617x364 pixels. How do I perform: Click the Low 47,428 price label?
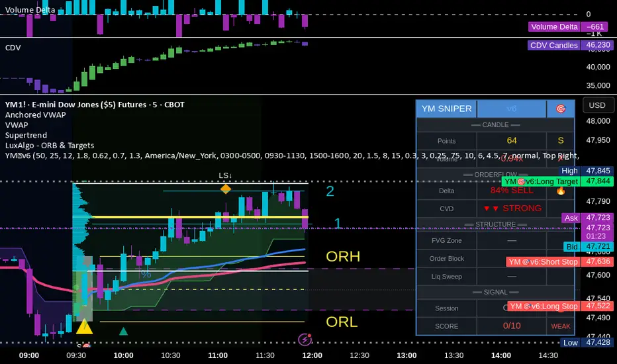pyautogui.click(x=586, y=343)
